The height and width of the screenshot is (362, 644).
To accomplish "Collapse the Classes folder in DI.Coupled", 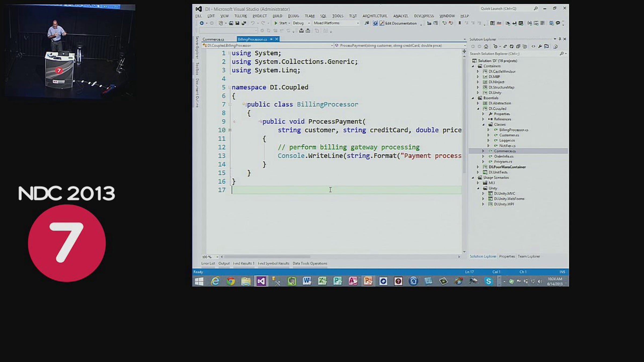I will pos(483,124).
